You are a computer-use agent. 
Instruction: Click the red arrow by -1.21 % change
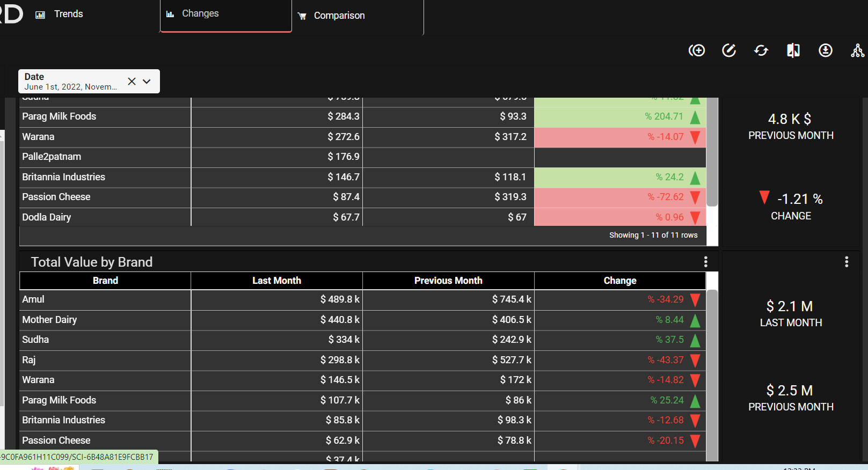click(764, 197)
